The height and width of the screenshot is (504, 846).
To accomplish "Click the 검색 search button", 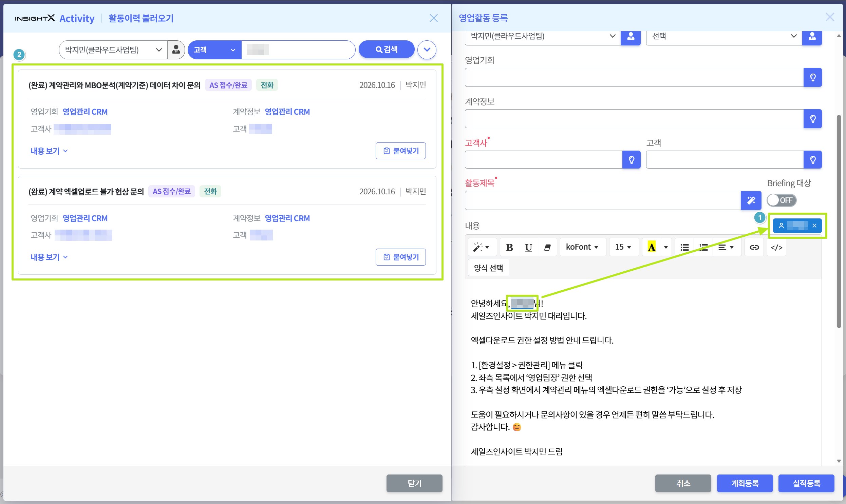I will click(x=386, y=50).
